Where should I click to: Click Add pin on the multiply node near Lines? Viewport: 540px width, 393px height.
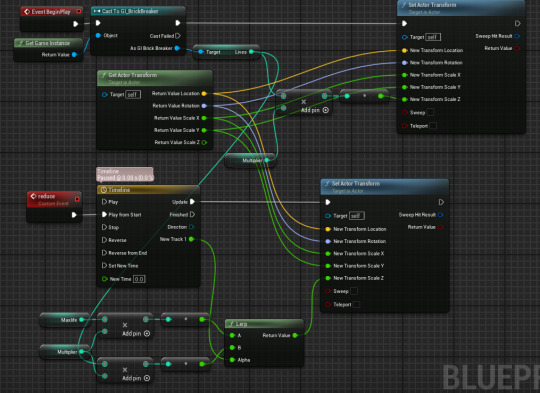tap(315, 110)
